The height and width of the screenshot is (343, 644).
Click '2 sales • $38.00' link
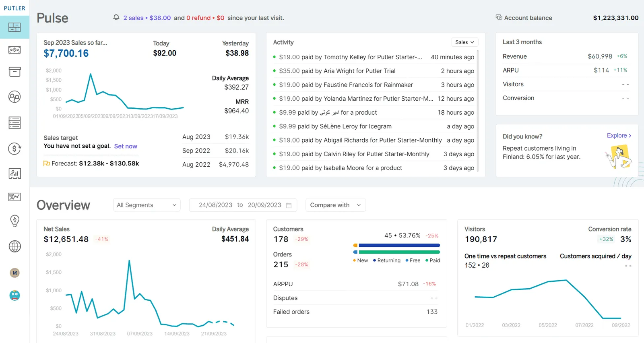[x=147, y=18]
